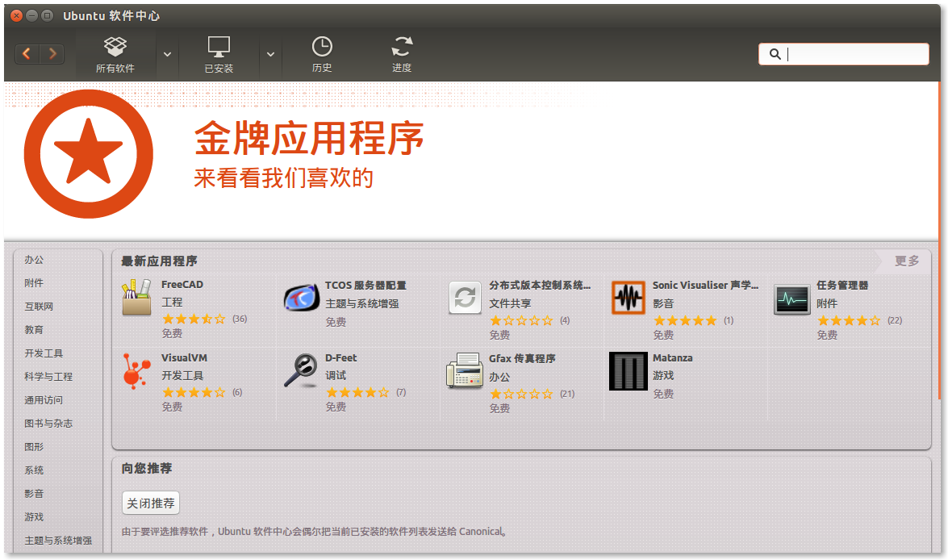Screen dimensions: 948x560
Task: Open the 互联网 category
Action: (39, 307)
